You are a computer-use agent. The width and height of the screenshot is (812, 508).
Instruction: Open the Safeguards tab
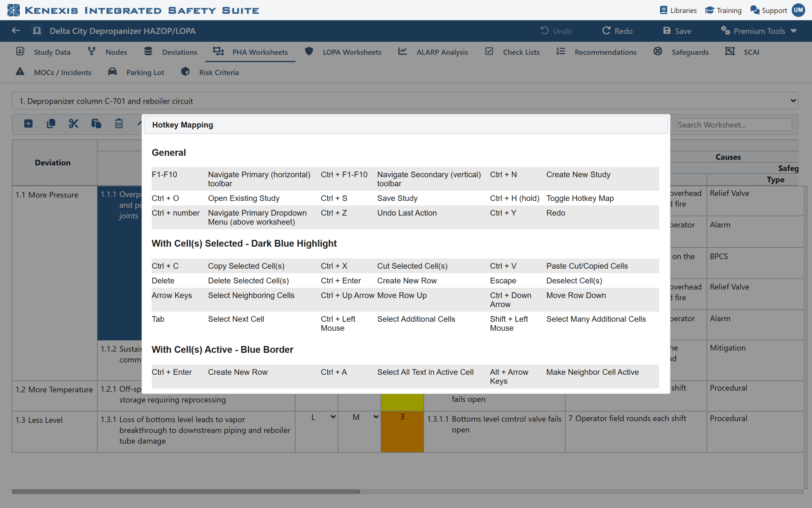pos(681,52)
